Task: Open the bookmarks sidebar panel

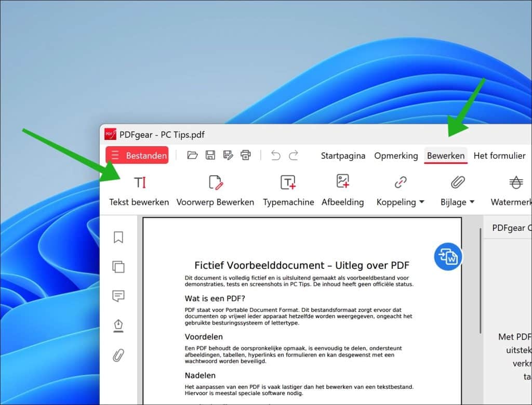Action: (118, 237)
